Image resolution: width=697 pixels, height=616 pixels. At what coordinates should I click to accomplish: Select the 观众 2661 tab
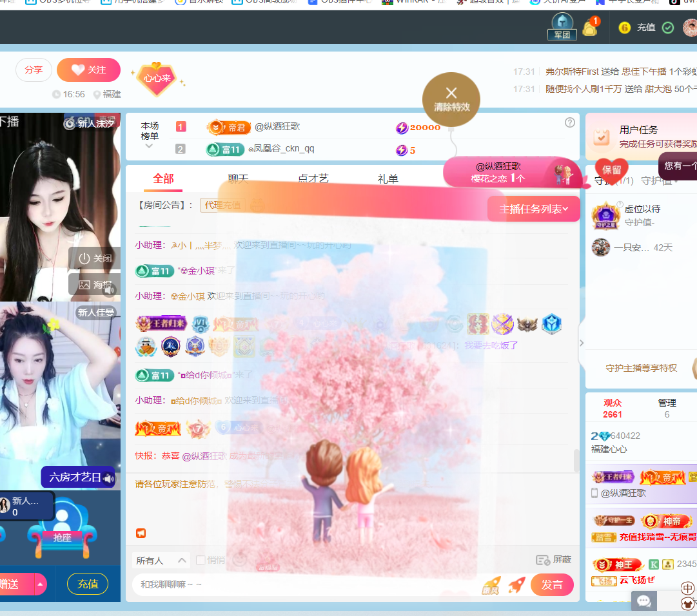[x=612, y=409]
